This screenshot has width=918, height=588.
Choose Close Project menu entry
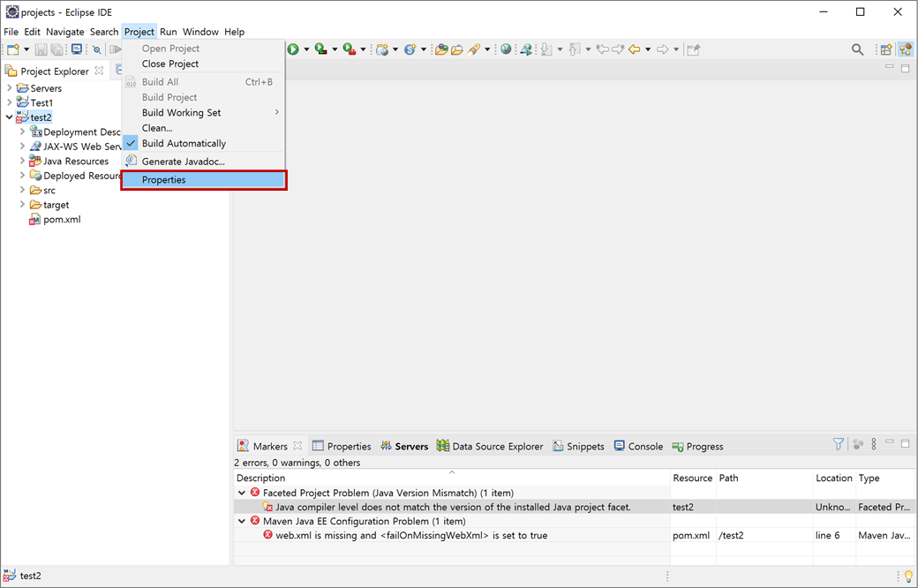(x=204, y=64)
